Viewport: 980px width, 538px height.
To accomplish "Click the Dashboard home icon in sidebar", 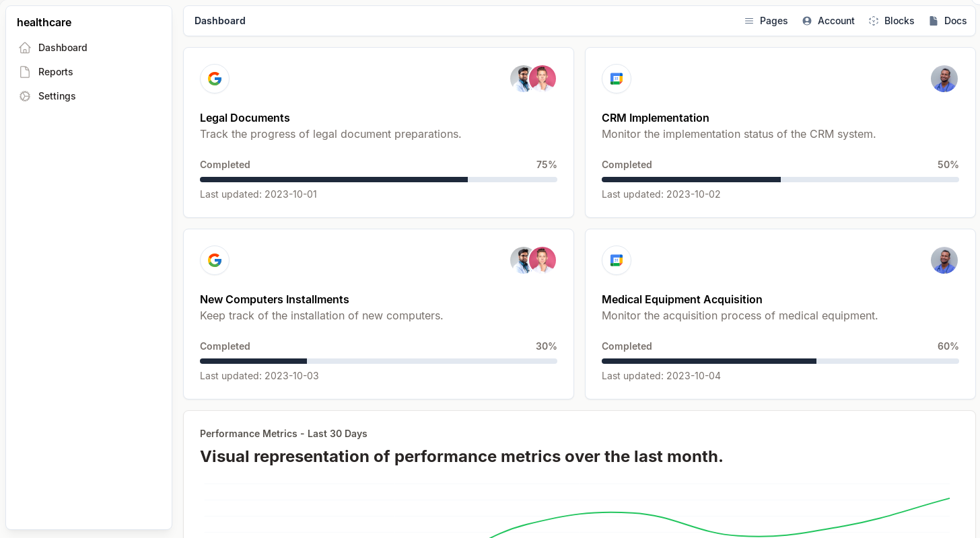I will pyautogui.click(x=25, y=48).
